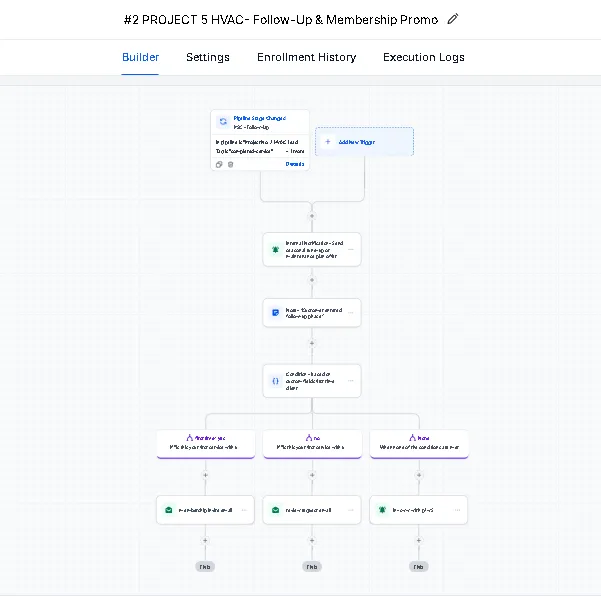
Task: Open the Enrollment History tab
Action: pyautogui.click(x=306, y=57)
